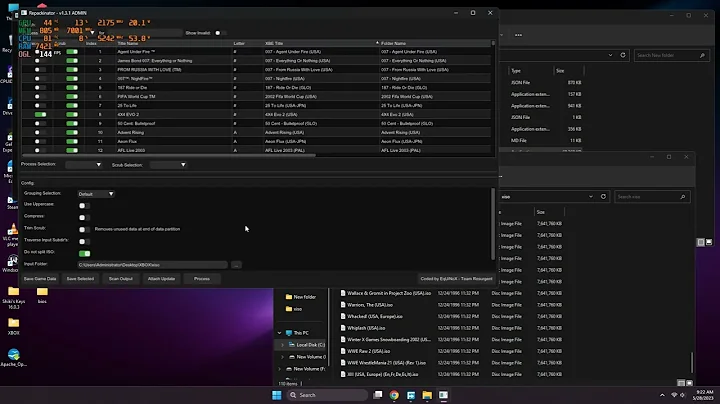Enable the Trim Scrub switch
This screenshot has width=720, height=404.
(84, 230)
